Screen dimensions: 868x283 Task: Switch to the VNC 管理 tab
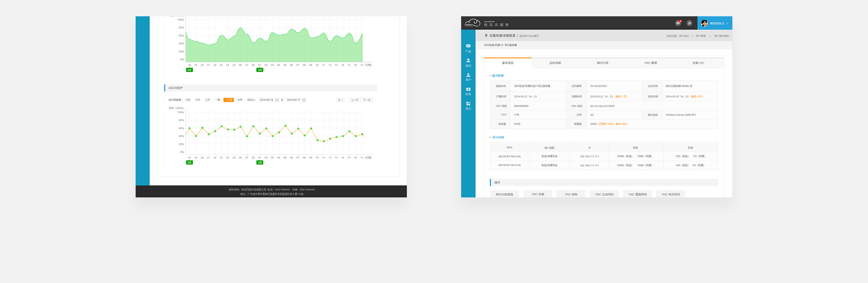point(651,63)
